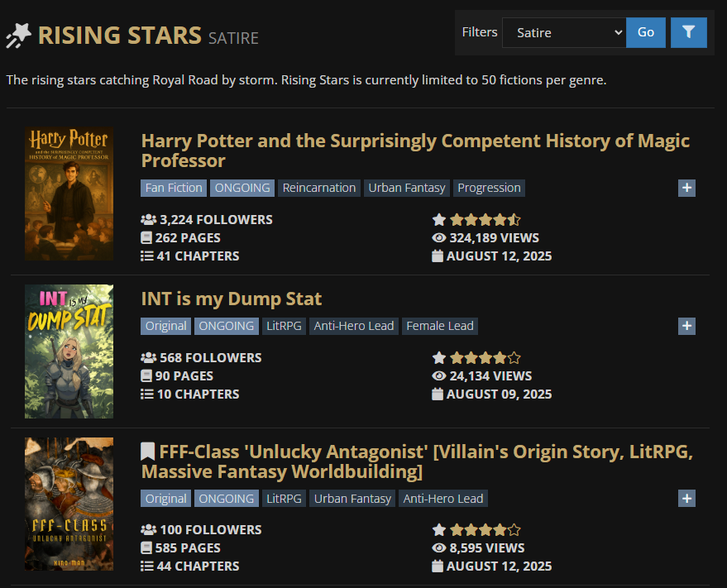Expand INT is my Dump Stat entry's plus button
The height and width of the screenshot is (588, 727).
point(686,326)
